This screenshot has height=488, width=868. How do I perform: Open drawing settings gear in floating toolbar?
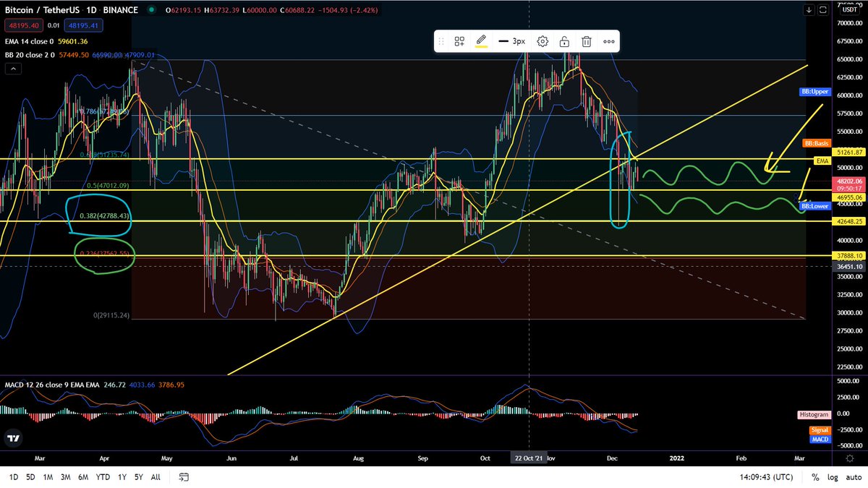[x=542, y=41]
